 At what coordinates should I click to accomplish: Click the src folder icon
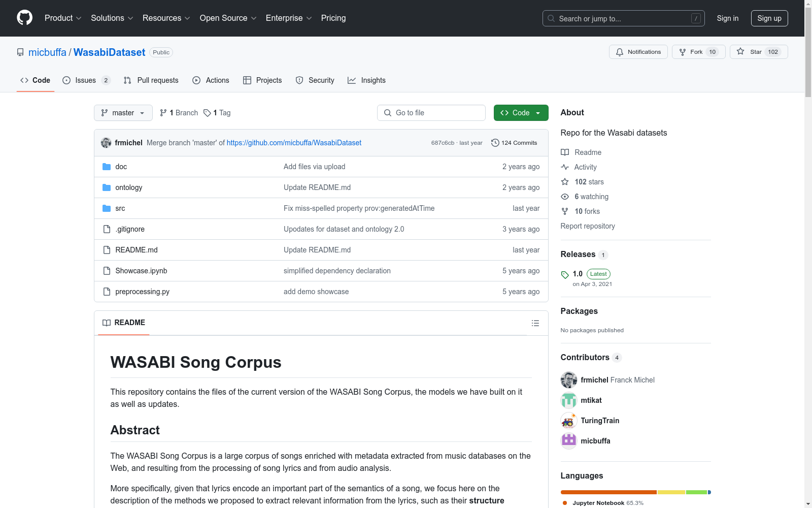[x=107, y=208]
